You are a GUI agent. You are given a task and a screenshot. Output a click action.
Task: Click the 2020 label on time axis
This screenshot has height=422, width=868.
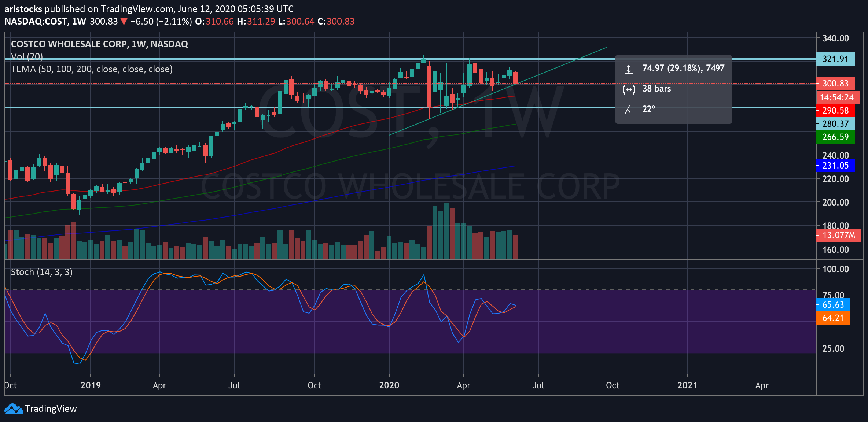[x=389, y=385]
